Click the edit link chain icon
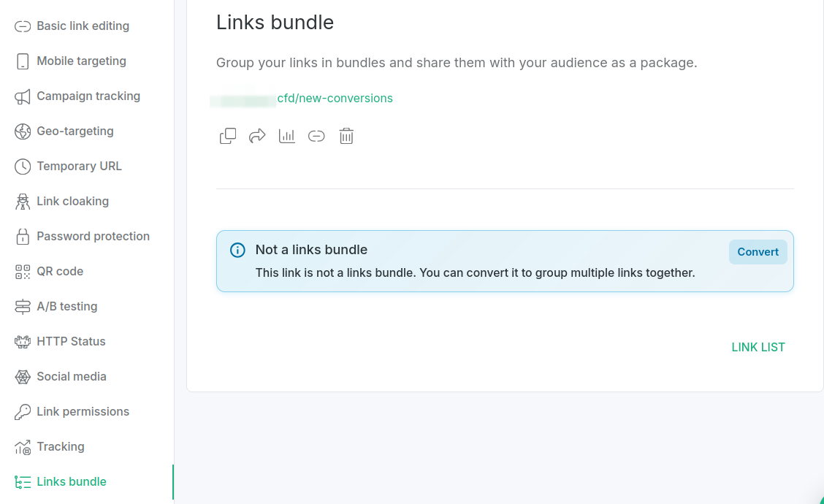This screenshot has width=824, height=504. point(316,136)
